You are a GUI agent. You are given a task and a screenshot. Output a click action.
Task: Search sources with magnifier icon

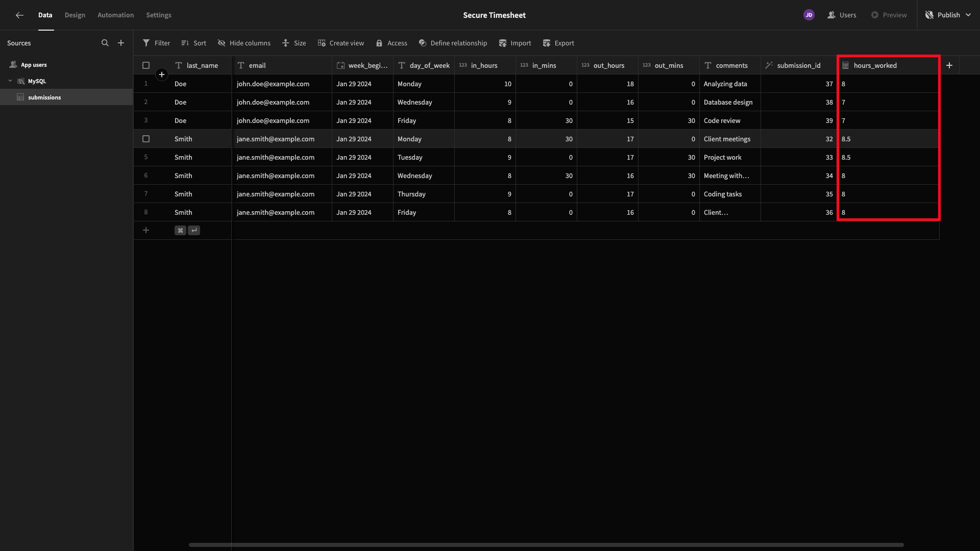click(x=105, y=43)
